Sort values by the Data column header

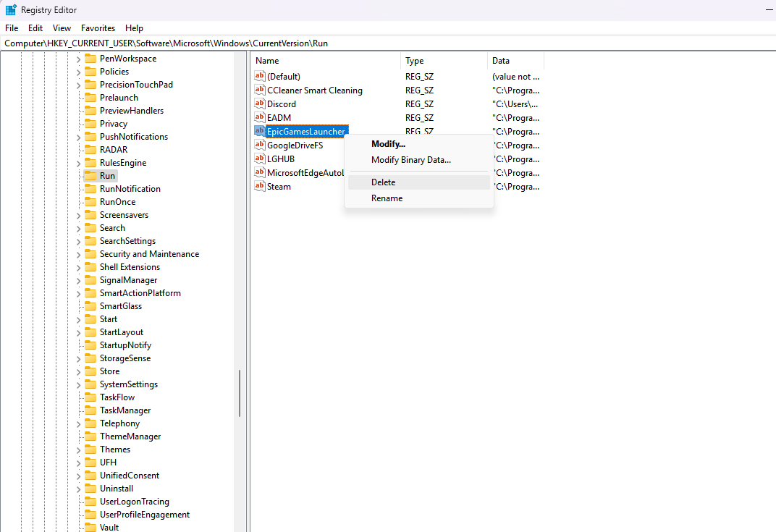(515, 61)
